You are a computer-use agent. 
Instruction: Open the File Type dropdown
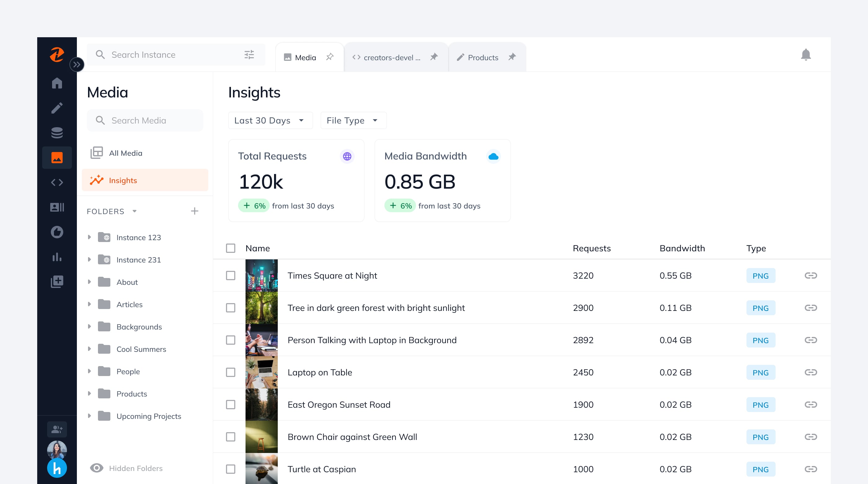[x=353, y=120]
